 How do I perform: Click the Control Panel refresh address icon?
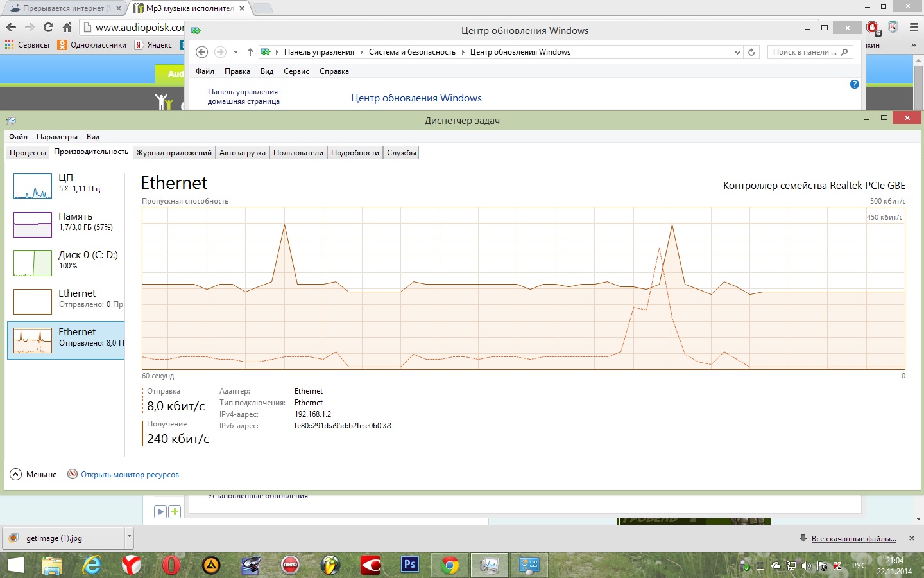751,52
